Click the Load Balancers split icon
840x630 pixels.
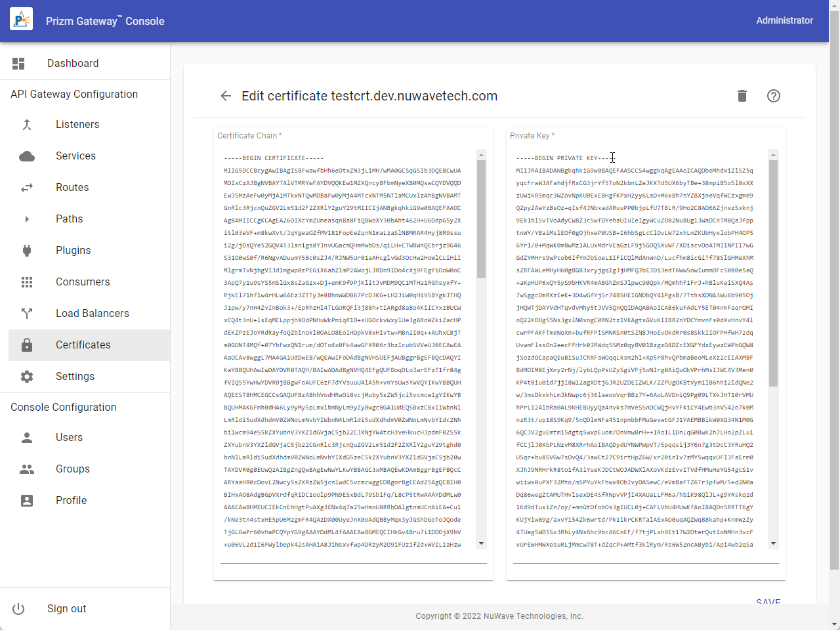point(27,314)
